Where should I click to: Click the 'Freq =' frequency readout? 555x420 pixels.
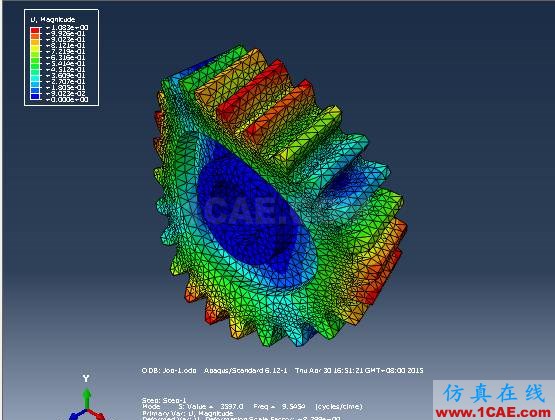click(x=279, y=407)
